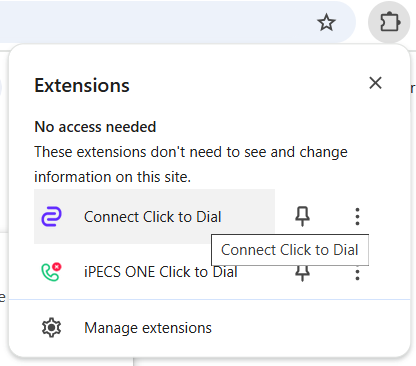Click the empty area beside Manage extensions
The image size is (416, 366).
(310, 328)
